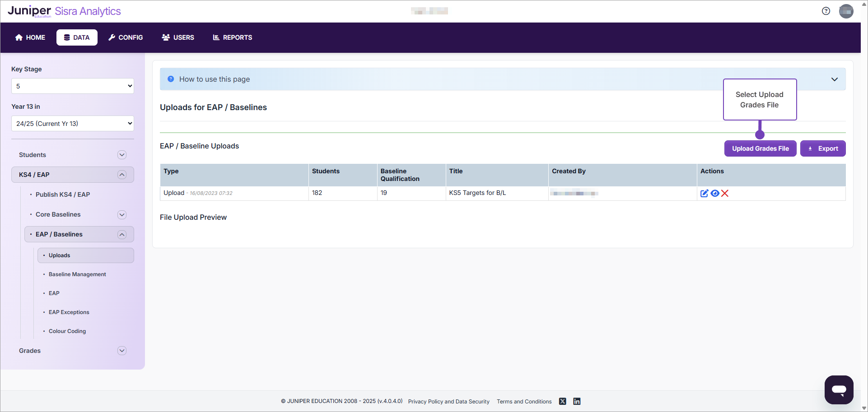Click the profile avatar at top right

tap(846, 11)
